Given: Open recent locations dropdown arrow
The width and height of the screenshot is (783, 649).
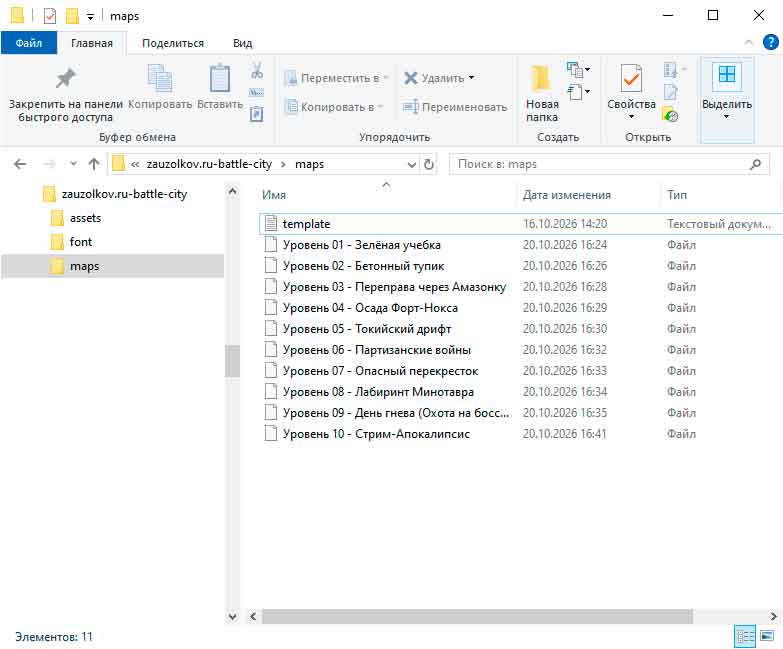Looking at the screenshot, I should 73,164.
